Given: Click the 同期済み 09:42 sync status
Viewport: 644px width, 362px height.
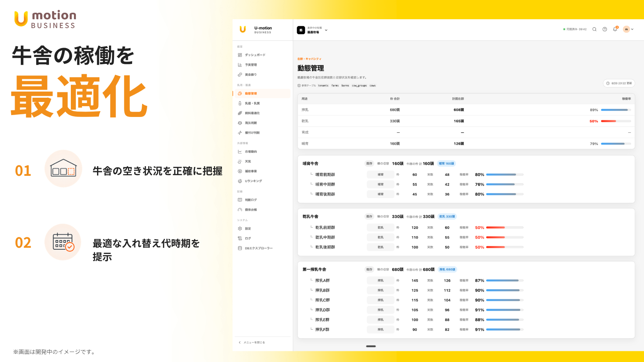Looking at the screenshot, I should [575, 29].
